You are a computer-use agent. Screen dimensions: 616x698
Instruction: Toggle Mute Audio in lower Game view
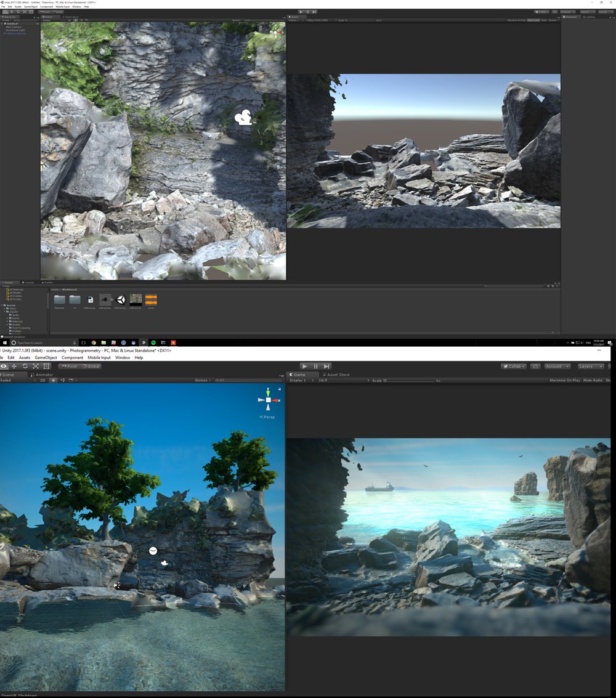click(x=593, y=381)
